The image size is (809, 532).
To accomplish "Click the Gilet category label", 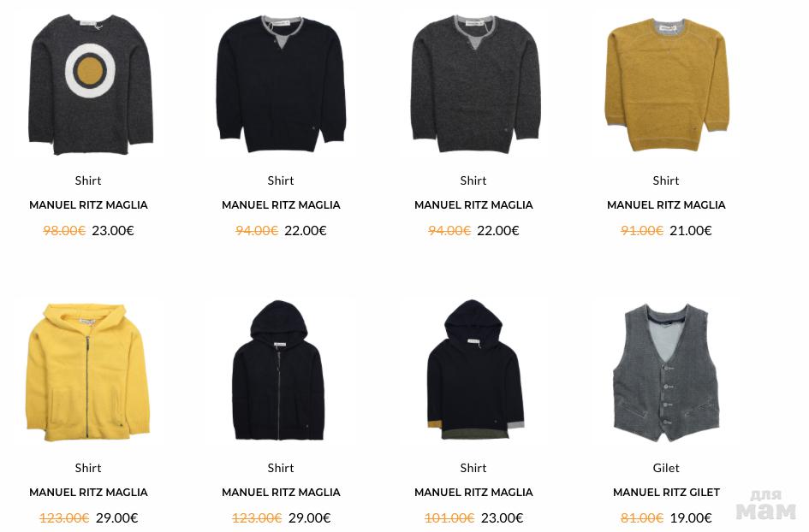I will pos(666,468).
